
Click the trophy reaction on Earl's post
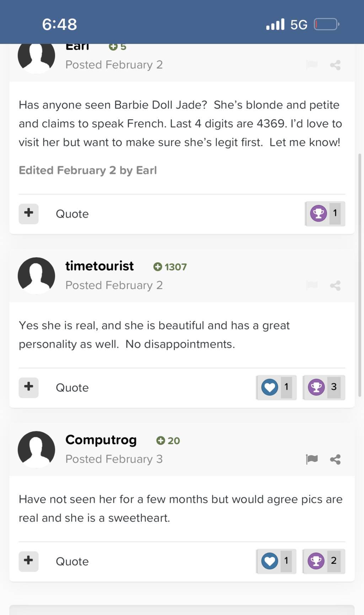[x=318, y=214]
